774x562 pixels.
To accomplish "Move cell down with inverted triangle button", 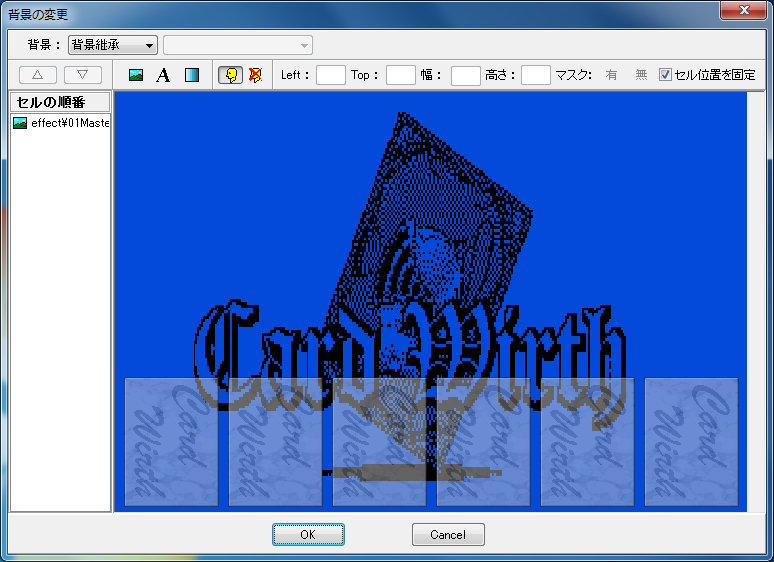I will point(83,75).
